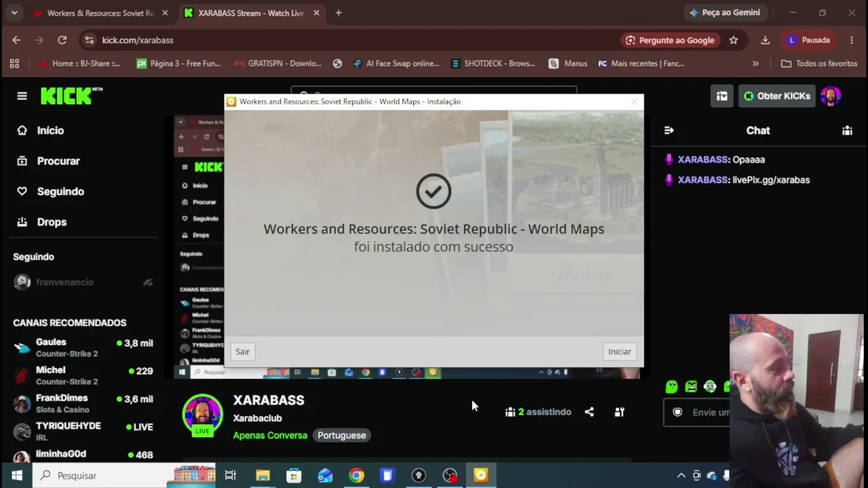Click the Pergunte ao Google button
The height and width of the screenshot is (488, 868).
pos(670,40)
